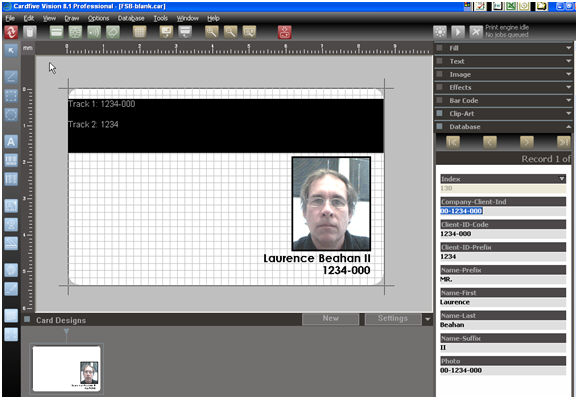Select the pointer arrow tool
The height and width of the screenshot is (400, 576).
(x=11, y=51)
